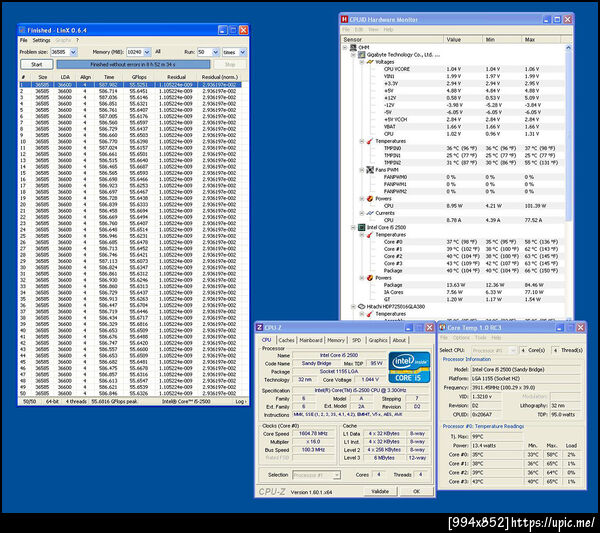Click the Voltages lightning icon
Screen dimensions: 600x533
370,62
